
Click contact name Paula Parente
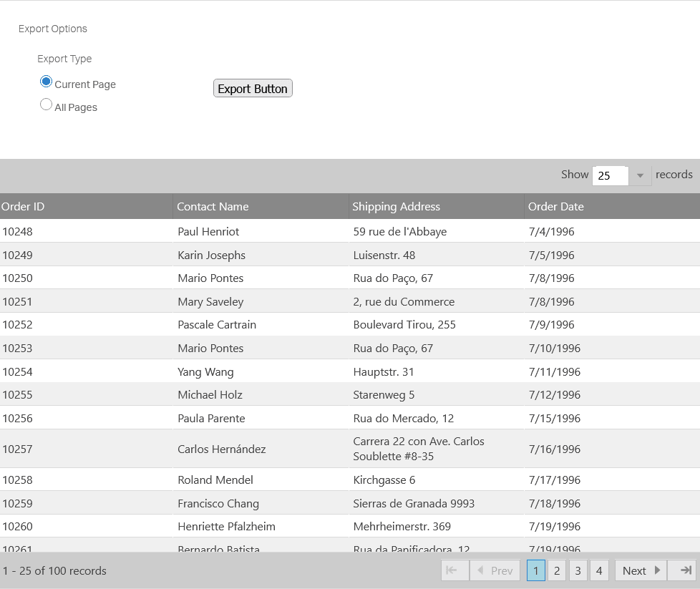coord(212,419)
